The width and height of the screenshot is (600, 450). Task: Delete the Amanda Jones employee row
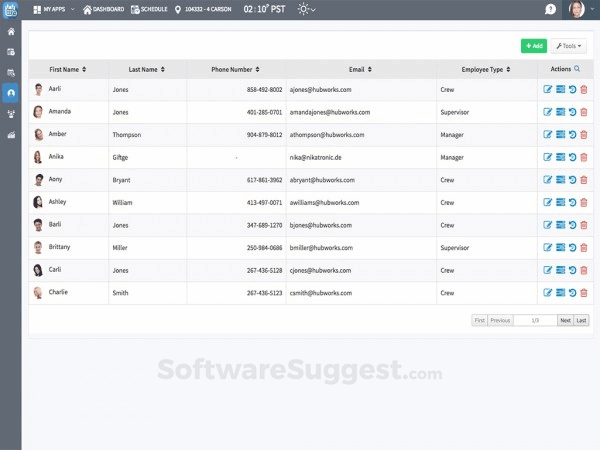coord(584,112)
